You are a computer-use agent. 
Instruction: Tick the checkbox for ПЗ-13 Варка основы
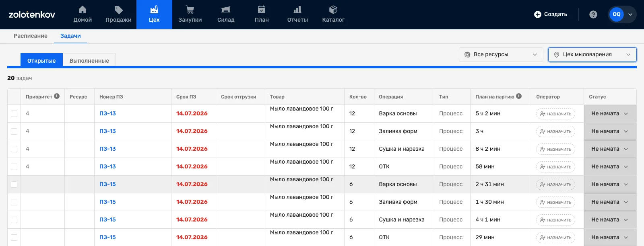click(x=14, y=114)
